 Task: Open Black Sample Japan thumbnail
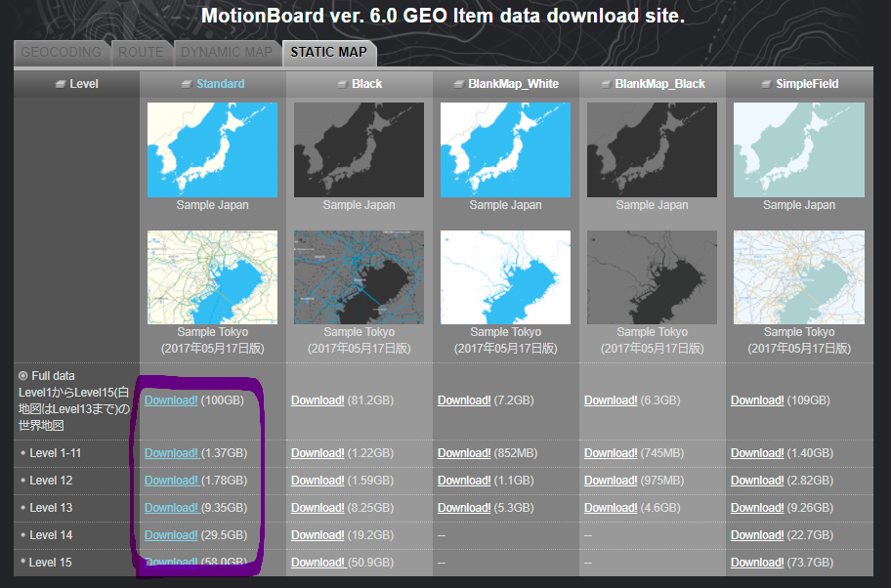359,150
